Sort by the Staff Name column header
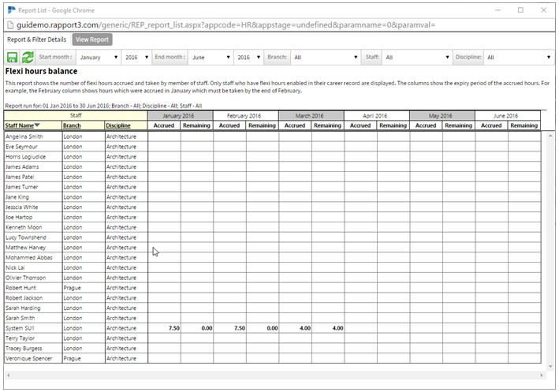The height and width of the screenshot is (392, 559). click(x=20, y=125)
